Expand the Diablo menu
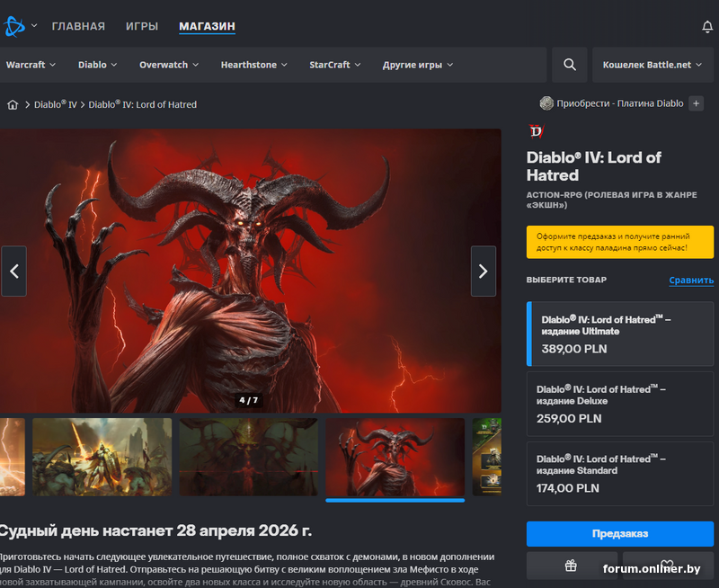 pos(97,65)
